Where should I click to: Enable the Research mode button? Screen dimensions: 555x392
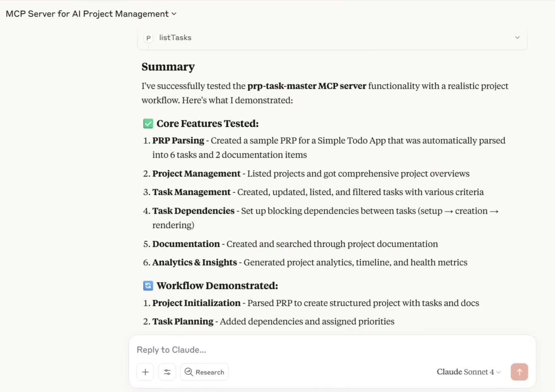[x=204, y=372]
